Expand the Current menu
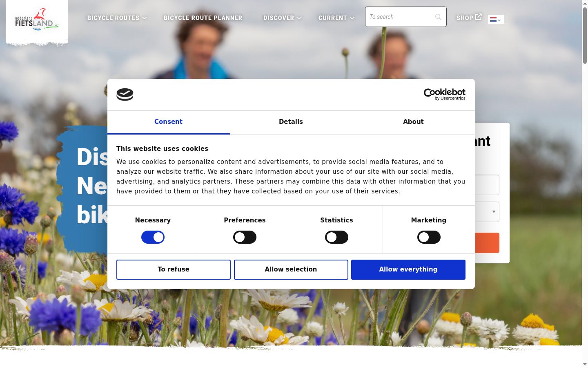This screenshot has height=368, width=588. coord(336,18)
